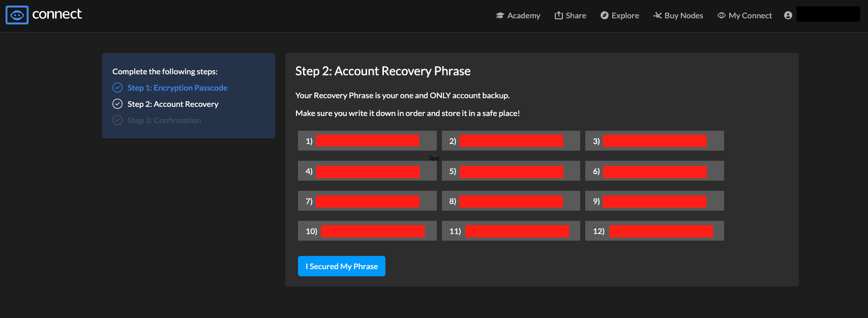Image resolution: width=868 pixels, height=318 pixels.
Task: Go to the Explore page
Action: (619, 15)
